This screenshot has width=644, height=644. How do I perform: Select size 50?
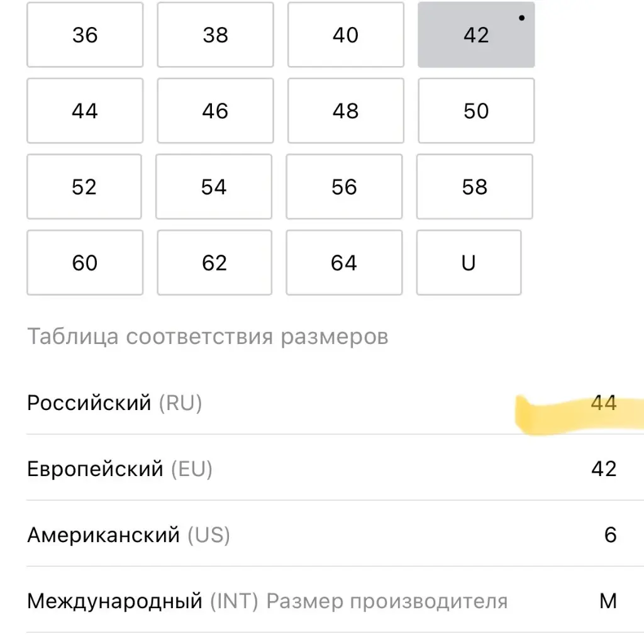pyautogui.click(x=476, y=111)
